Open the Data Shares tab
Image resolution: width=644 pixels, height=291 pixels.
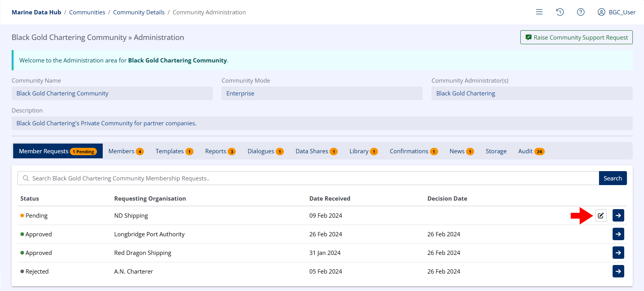(316, 151)
